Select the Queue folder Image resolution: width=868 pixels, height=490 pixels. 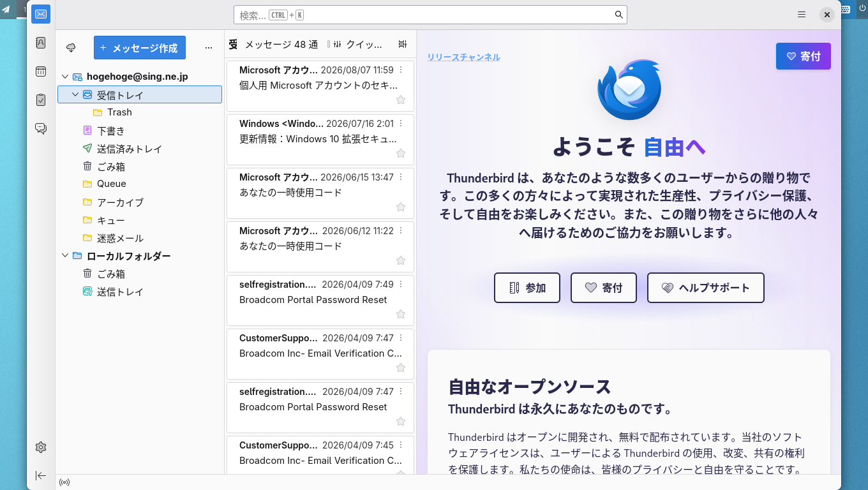[140, 184]
